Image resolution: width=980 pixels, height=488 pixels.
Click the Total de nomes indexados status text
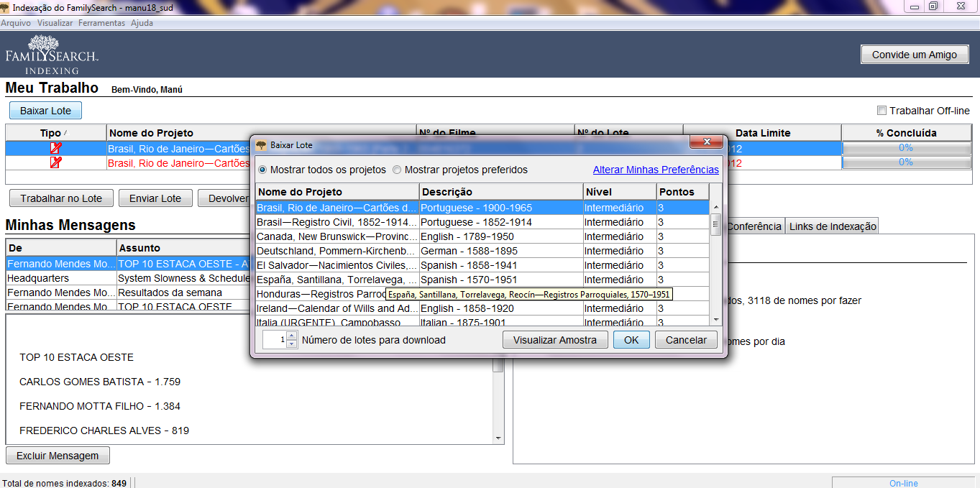[65, 483]
